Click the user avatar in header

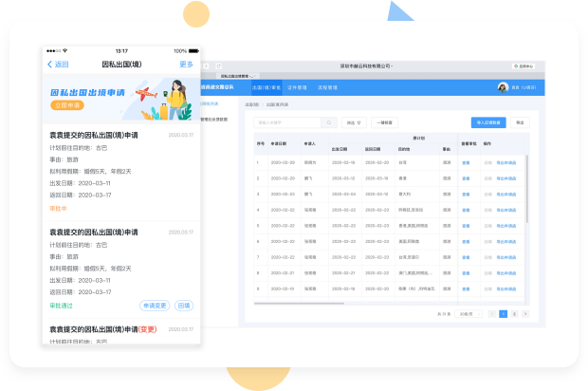[x=503, y=86]
